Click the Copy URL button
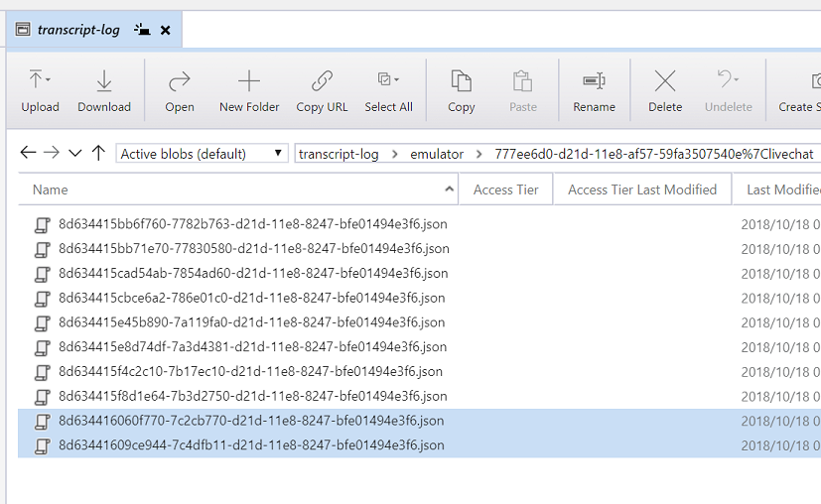This screenshot has width=821, height=504. pos(322,91)
